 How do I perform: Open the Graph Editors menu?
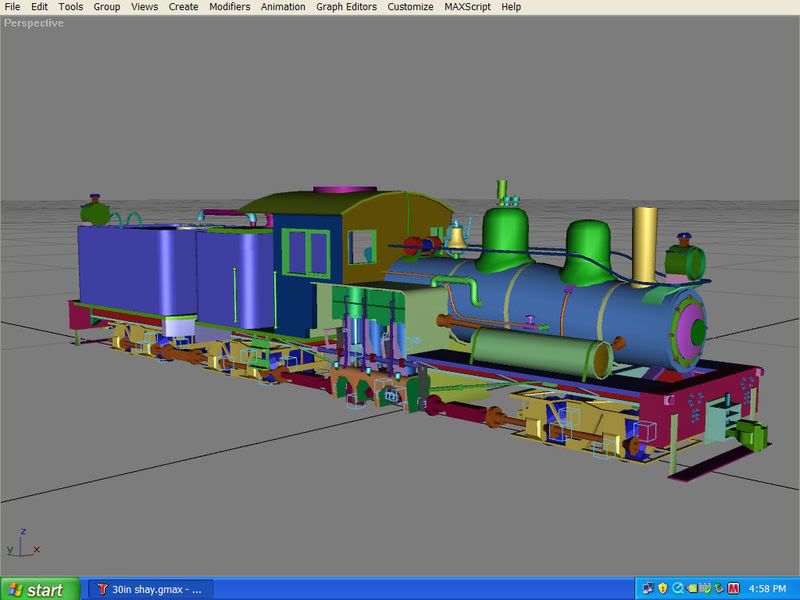[346, 7]
